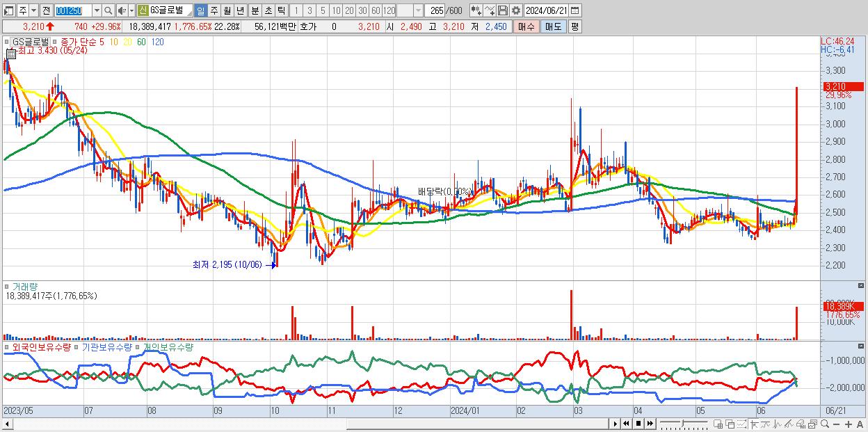Screen dimensions: 868x432
Task: Toggle the checkbox before GS글로벌 legend
Action: (7, 42)
